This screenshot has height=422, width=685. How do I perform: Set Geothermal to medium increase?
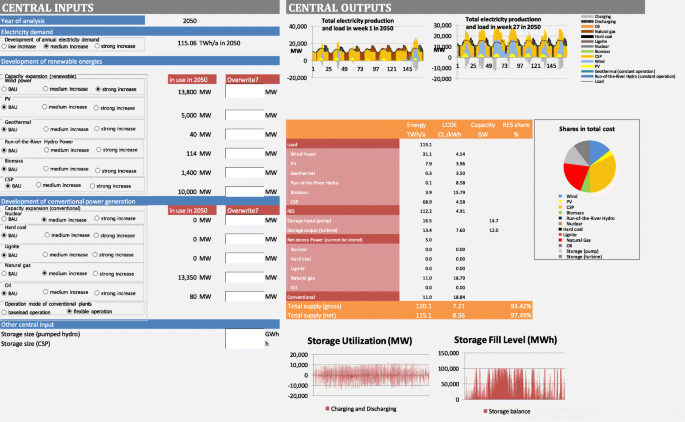point(46,129)
